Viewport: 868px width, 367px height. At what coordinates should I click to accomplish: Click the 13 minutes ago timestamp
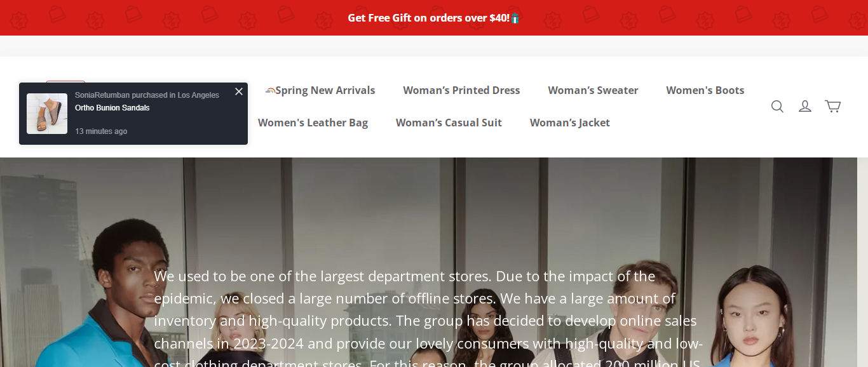101,131
